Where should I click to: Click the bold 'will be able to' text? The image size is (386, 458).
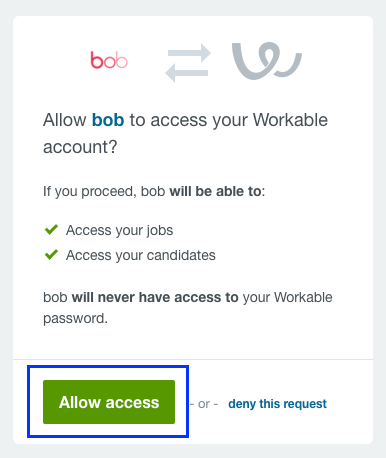[x=215, y=191]
